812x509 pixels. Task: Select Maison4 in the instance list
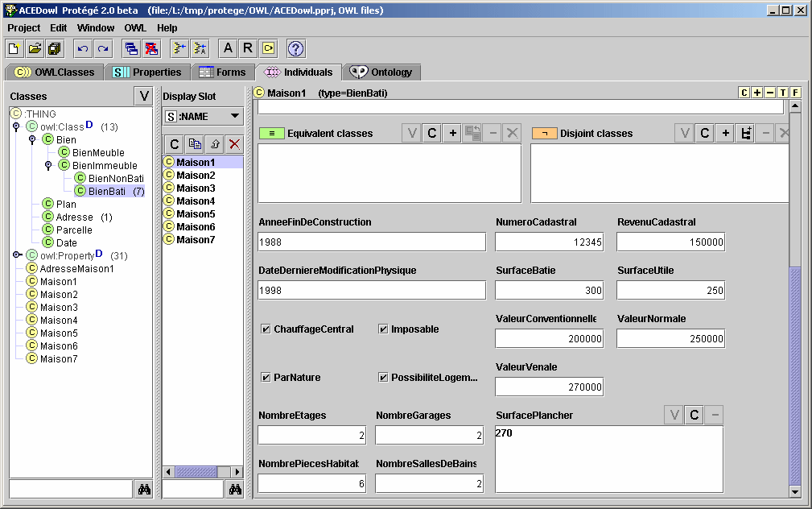point(196,201)
